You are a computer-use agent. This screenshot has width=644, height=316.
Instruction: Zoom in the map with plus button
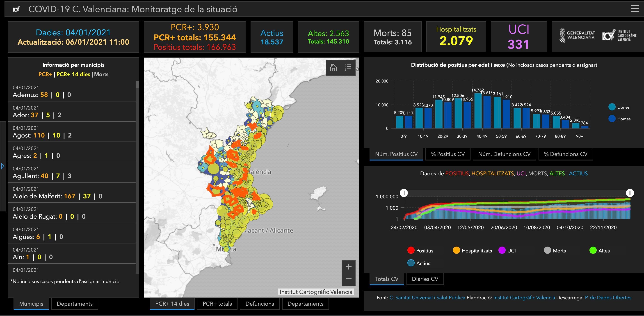click(349, 267)
